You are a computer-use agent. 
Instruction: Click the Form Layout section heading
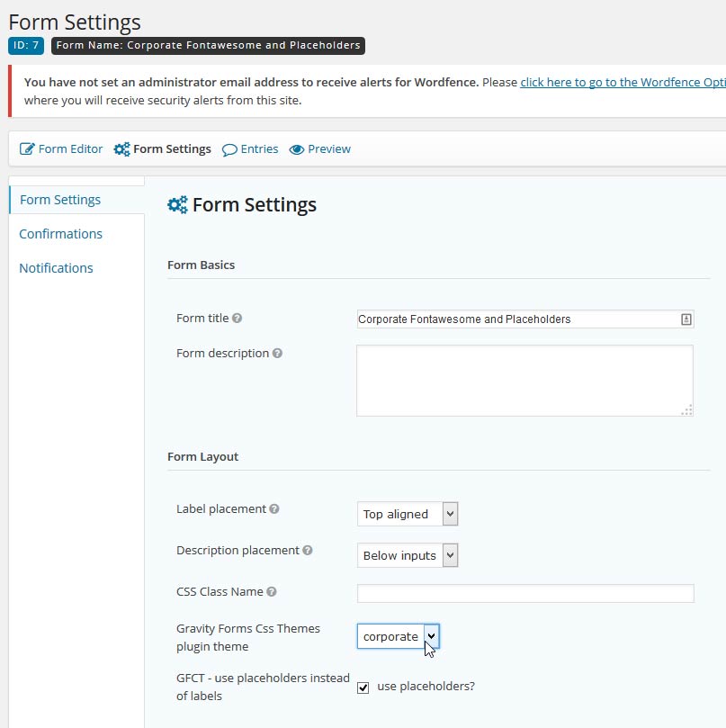[202, 457]
